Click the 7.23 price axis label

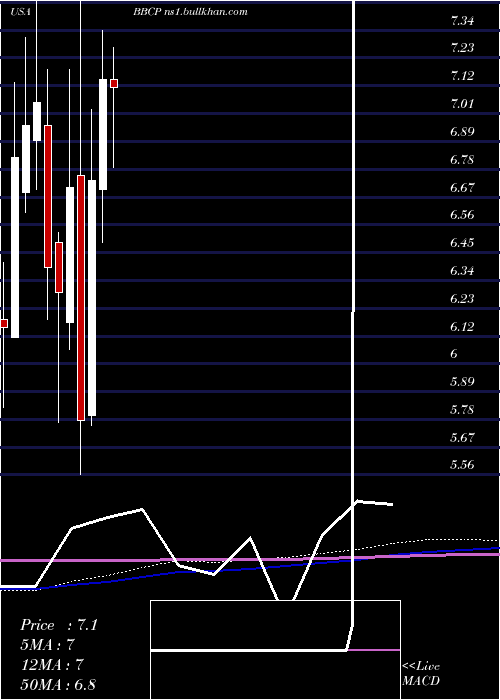(462, 48)
